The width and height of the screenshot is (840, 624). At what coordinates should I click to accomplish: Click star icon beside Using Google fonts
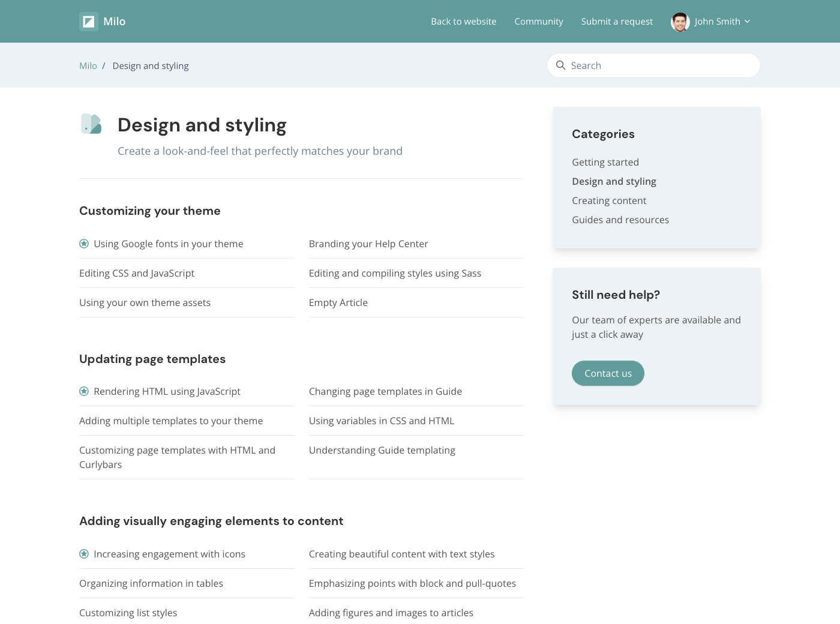tap(84, 244)
